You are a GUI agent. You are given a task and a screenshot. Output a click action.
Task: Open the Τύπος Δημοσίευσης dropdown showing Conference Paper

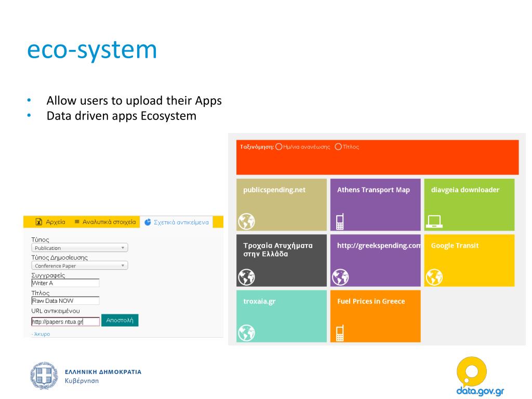pyautogui.click(x=79, y=265)
